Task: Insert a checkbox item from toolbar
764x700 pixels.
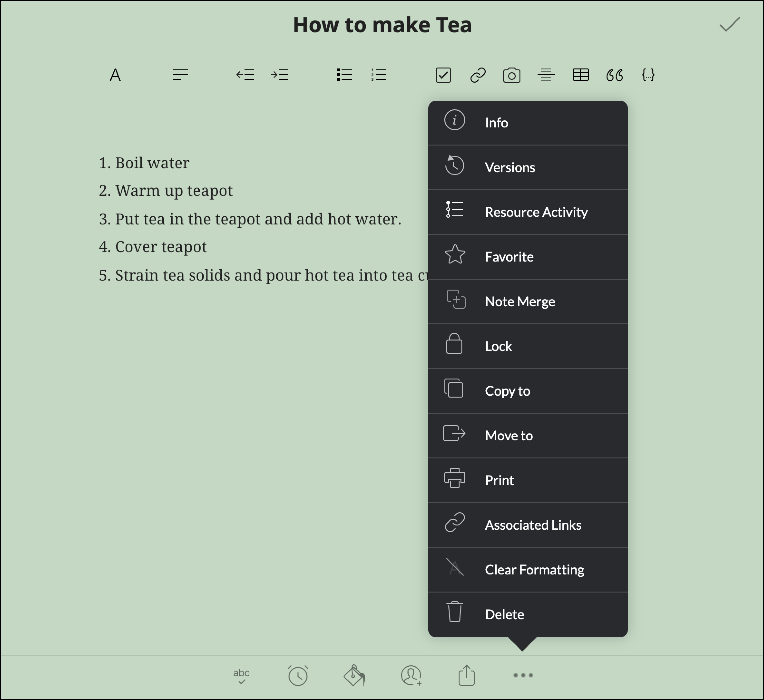Action: 443,75
